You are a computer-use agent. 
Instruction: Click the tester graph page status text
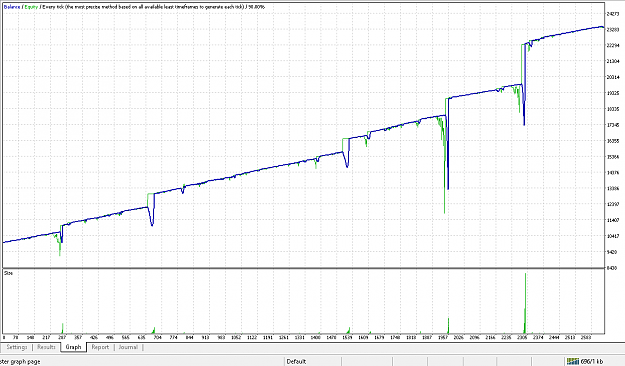pyautogui.click(x=20, y=361)
